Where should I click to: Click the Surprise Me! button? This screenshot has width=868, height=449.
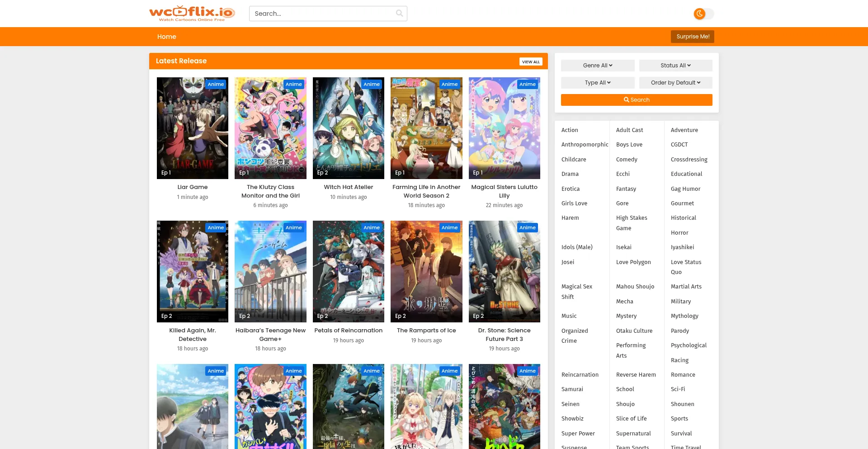click(693, 37)
